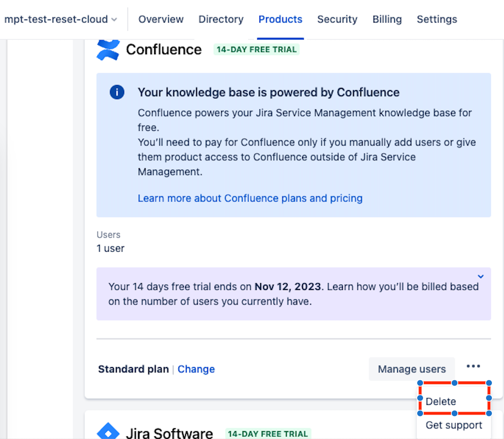Open the mpt-test-reset-cloud organization dropdown
Viewport: 504px width, 439px height.
click(x=60, y=19)
